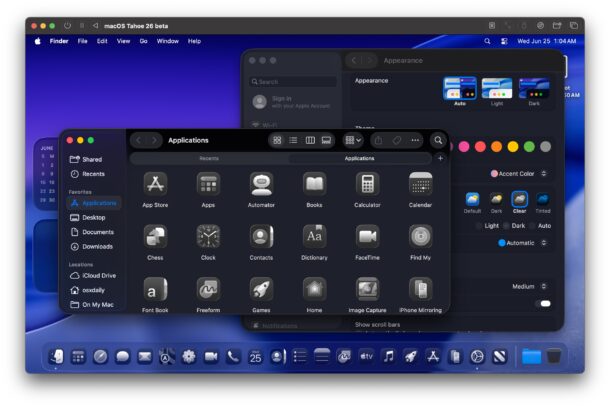Switch Finder to list view
This screenshot has height=407, width=610.
coord(293,140)
